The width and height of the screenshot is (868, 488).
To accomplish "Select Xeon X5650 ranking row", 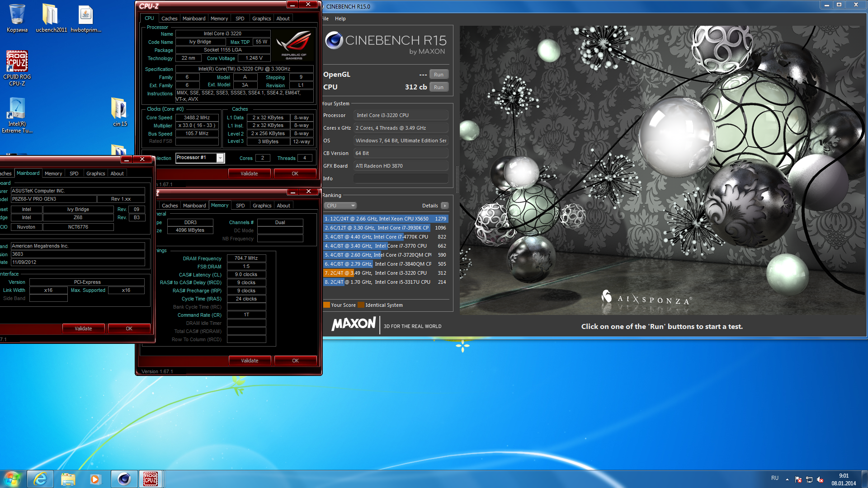I will coord(386,219).
